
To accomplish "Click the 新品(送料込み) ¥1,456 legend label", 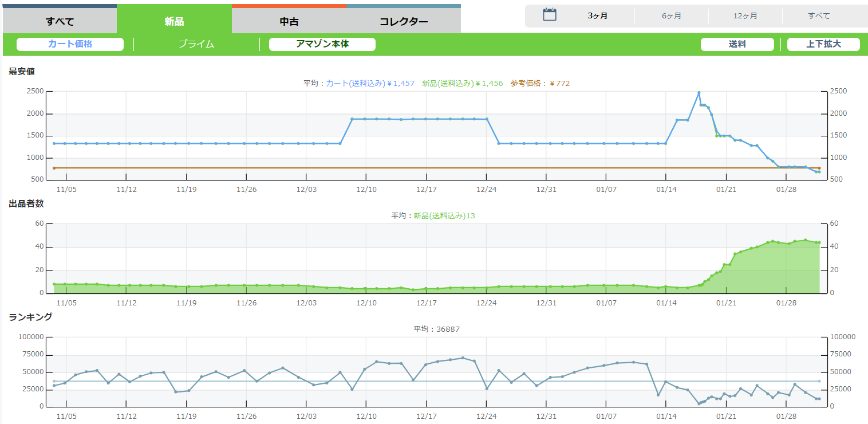I will pos(462,84).
